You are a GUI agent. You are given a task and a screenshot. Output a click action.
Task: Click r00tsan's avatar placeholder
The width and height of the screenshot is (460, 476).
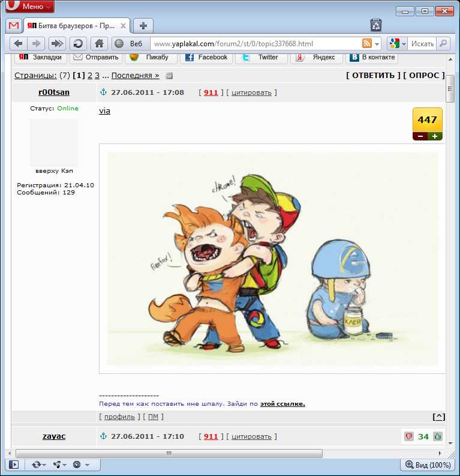(53, 142)
